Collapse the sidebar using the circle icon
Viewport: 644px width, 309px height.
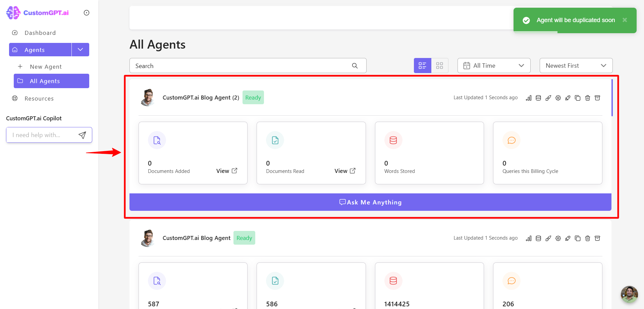click(x=87, y=13)
